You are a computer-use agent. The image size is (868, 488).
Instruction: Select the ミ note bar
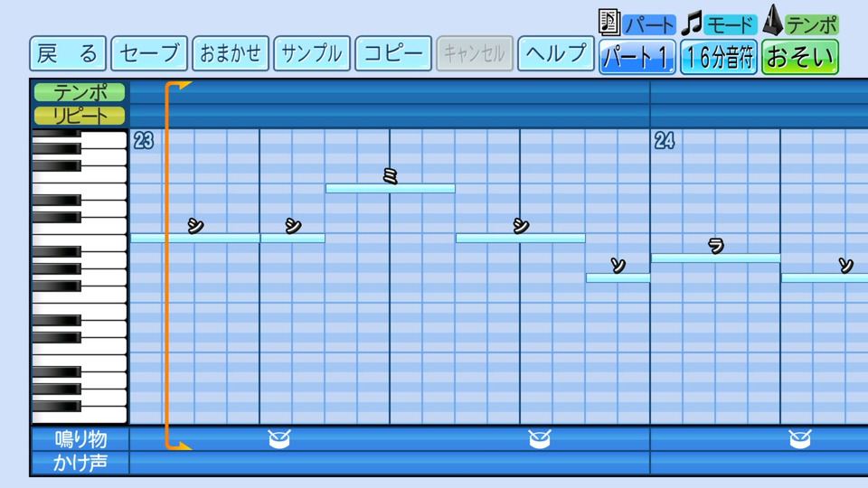click(391, 189)
